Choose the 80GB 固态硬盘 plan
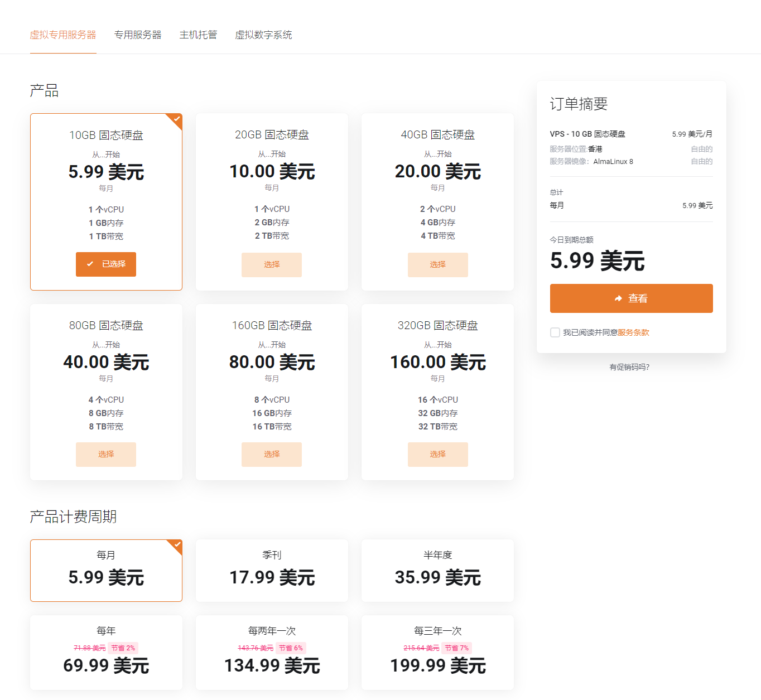This screenshot has width=761, height=700. pyautogui.click(x=106, y=455)
